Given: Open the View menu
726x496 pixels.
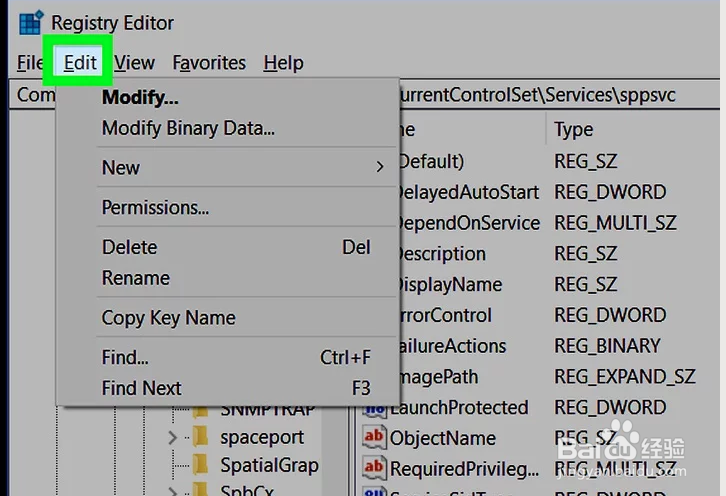Looking at the screenshot, I should point(134,63).
